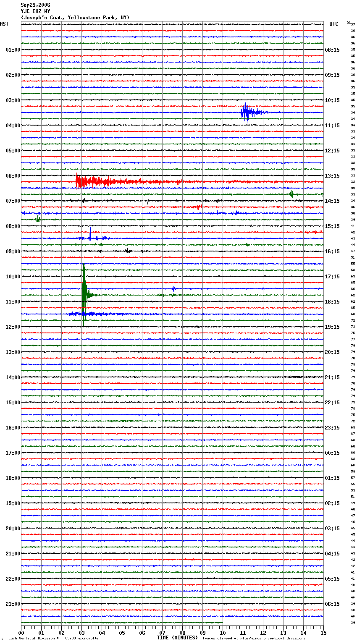The image size is (357, 644).
Task: Click the 12 minute mark on the bottom axis
Action: click(x=263, y=633)
